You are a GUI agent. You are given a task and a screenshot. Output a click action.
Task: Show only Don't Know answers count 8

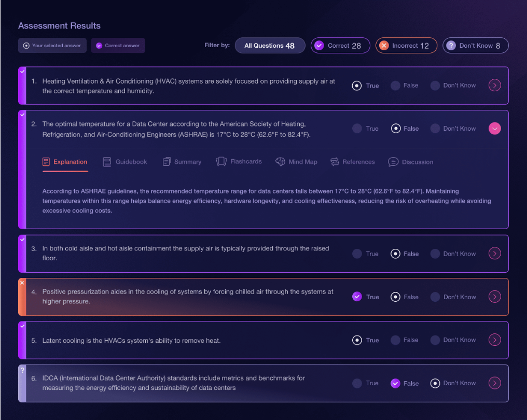click(475, 45)
